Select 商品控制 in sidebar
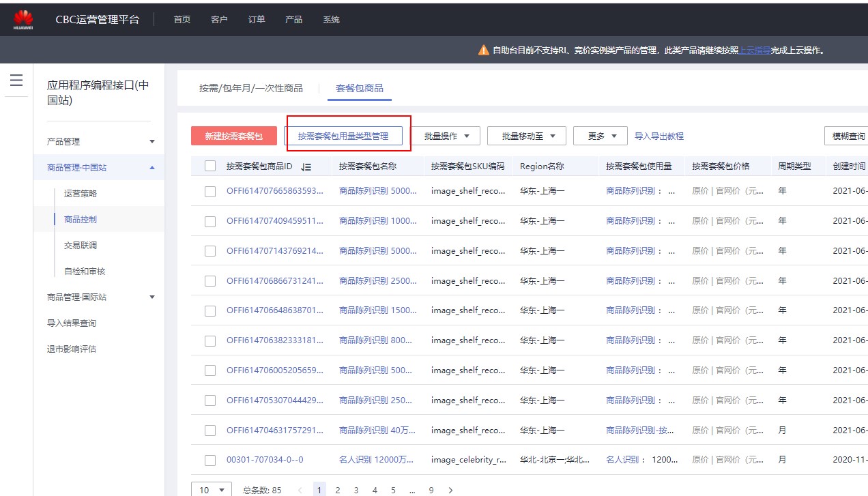Viewport: 868px width, 496px height. point(81,219)
